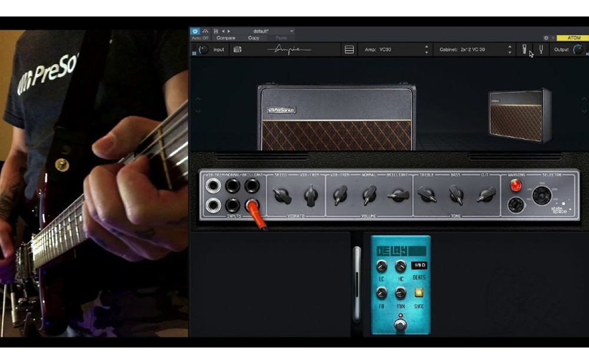
Task: Click the tuner fork icon
Action: pyautogui.click(x=540, y=50)
